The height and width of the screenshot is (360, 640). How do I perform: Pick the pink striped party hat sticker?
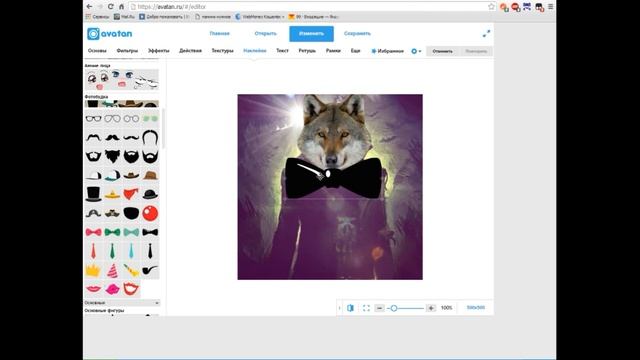113,270
